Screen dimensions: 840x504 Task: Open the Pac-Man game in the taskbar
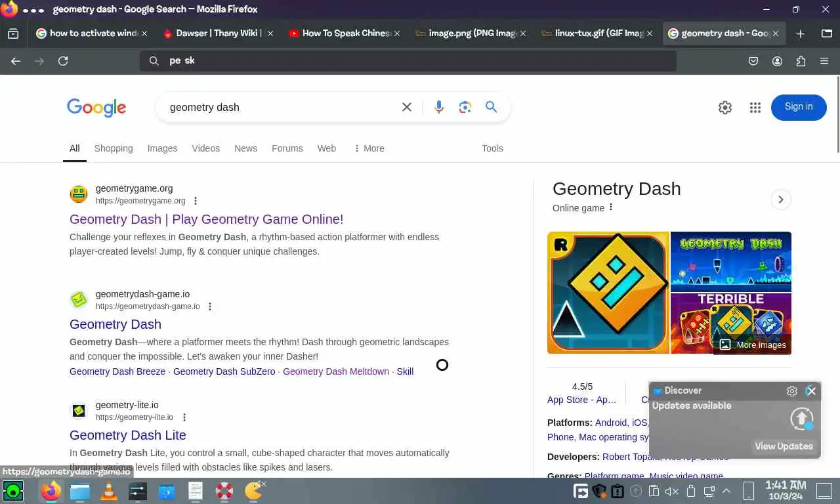click(x=254, y=490)
